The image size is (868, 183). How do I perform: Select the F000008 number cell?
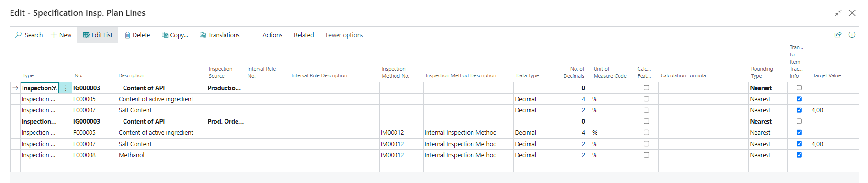94,155
